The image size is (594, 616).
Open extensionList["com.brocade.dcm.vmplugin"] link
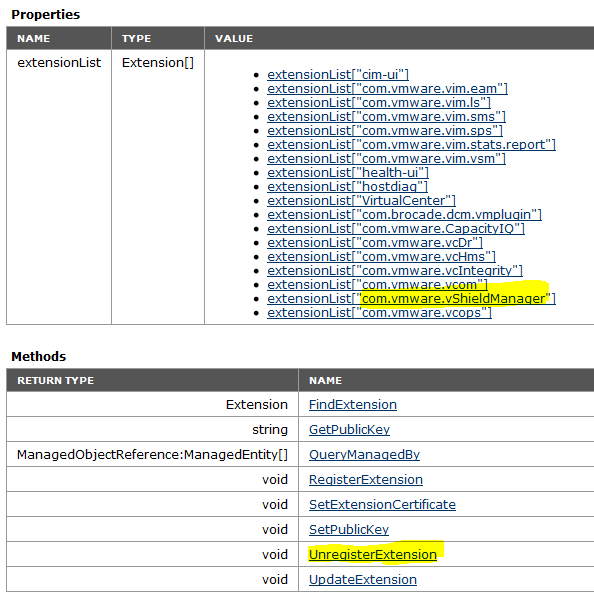coord(404,214)
